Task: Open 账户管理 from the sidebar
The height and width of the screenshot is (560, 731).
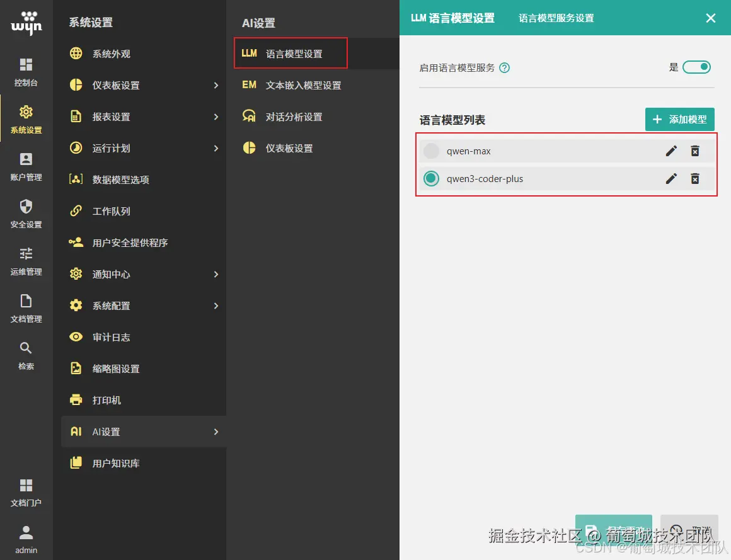Action: point(26,166)
